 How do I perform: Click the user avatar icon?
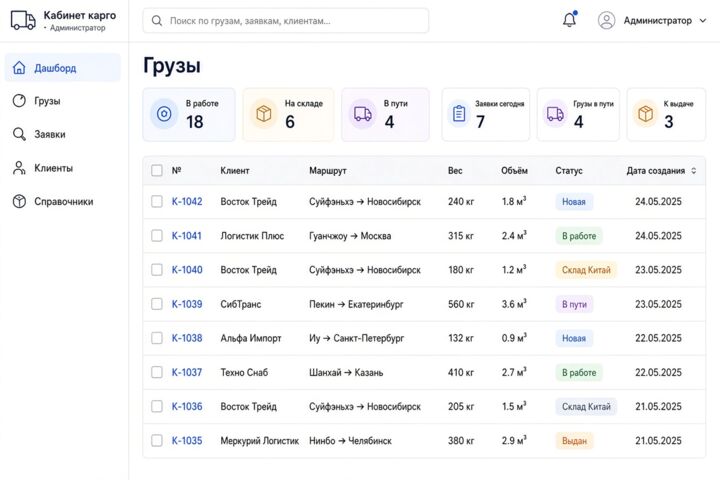(x=606, y=20)
